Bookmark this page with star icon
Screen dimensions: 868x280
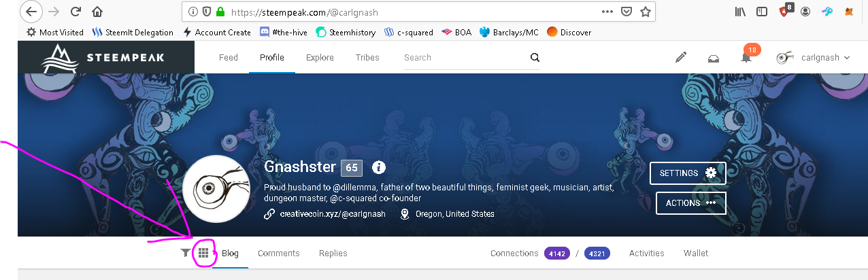[646, 12]
